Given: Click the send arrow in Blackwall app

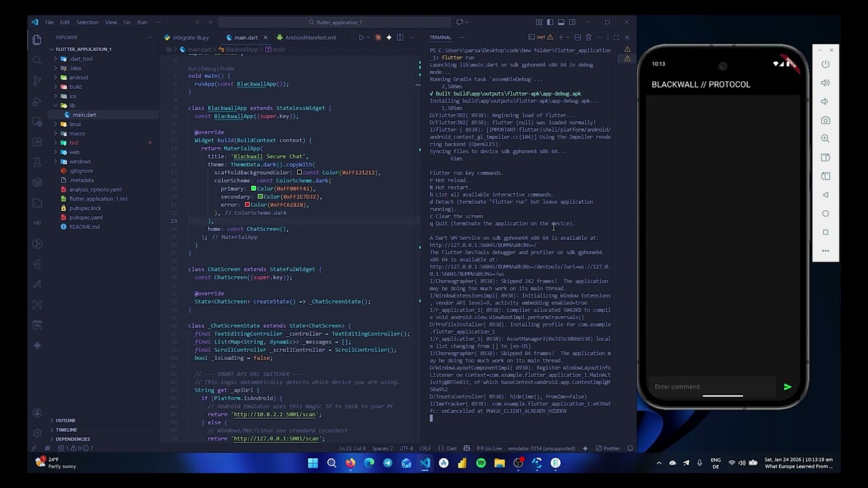Looking at the screenshot, I should point(787,387).
